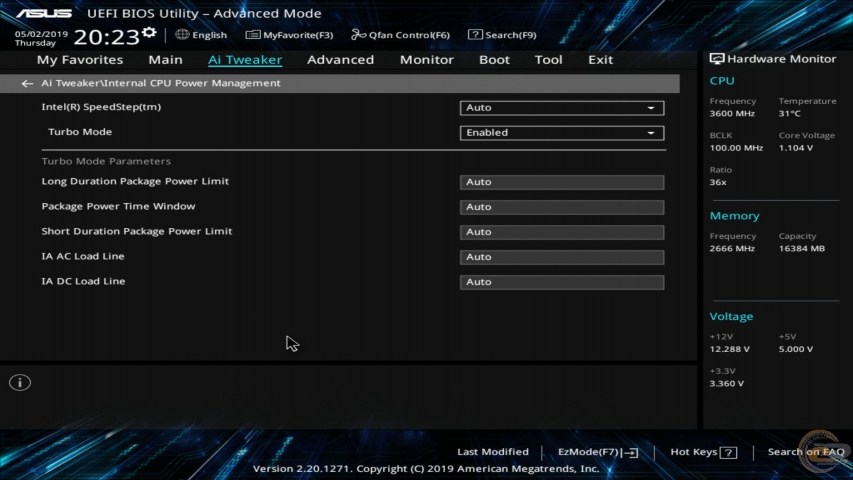853x480 pixels.
Task: Click the info icon in the help area
Action: tap(20, 383)
